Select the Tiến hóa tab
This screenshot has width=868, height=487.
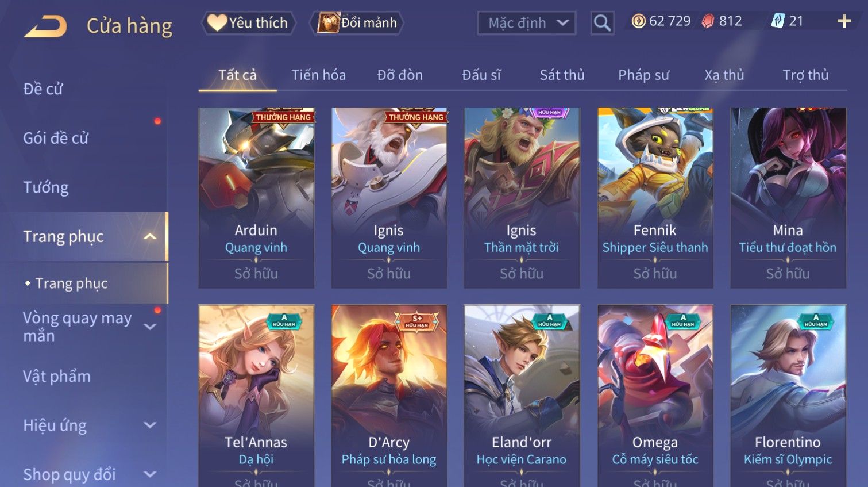click(x=318, y=75)
